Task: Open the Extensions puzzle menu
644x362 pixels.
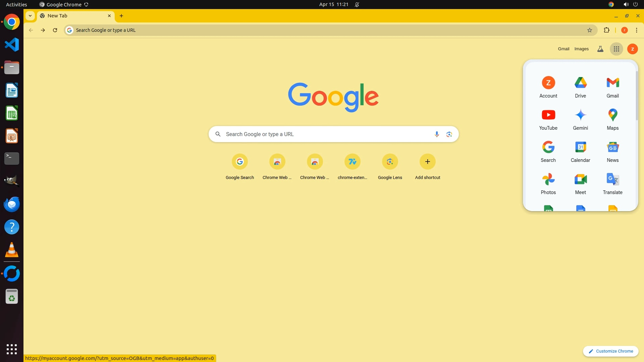Action: pos(606,30)
